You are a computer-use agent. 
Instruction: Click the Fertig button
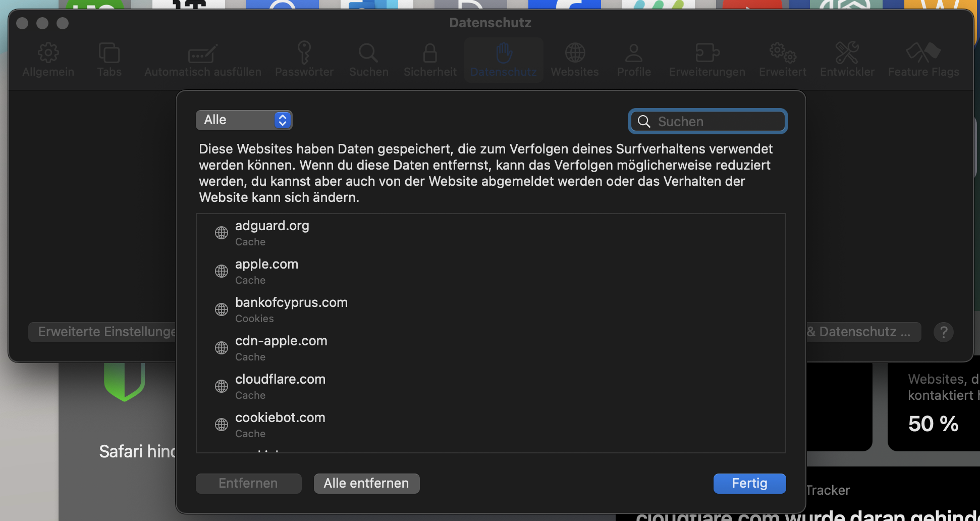[x=749, y=483]
